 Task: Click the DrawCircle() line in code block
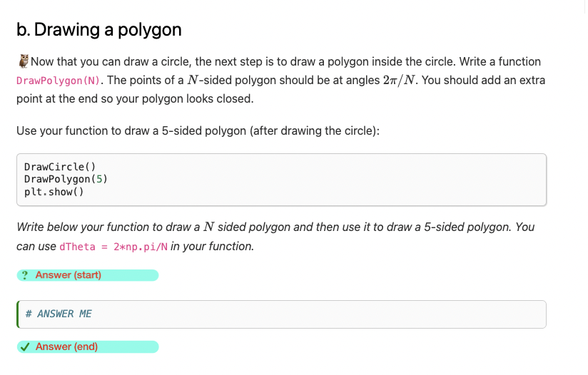point(60,167)
